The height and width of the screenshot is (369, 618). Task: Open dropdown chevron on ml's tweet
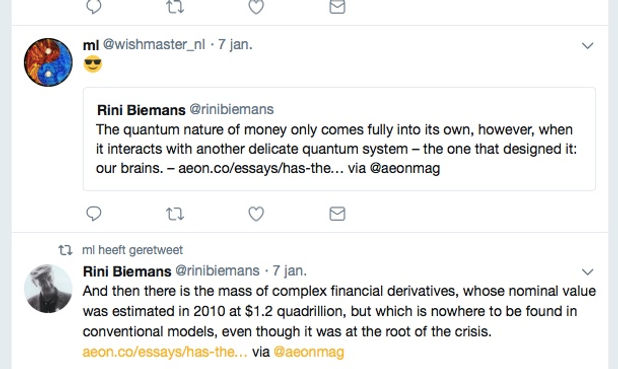(588, 46)
